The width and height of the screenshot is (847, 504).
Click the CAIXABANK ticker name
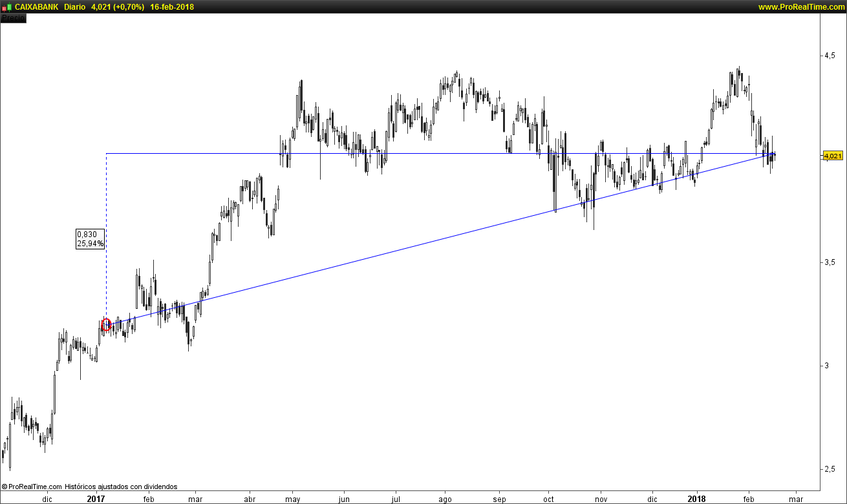(x=36, y=7)
